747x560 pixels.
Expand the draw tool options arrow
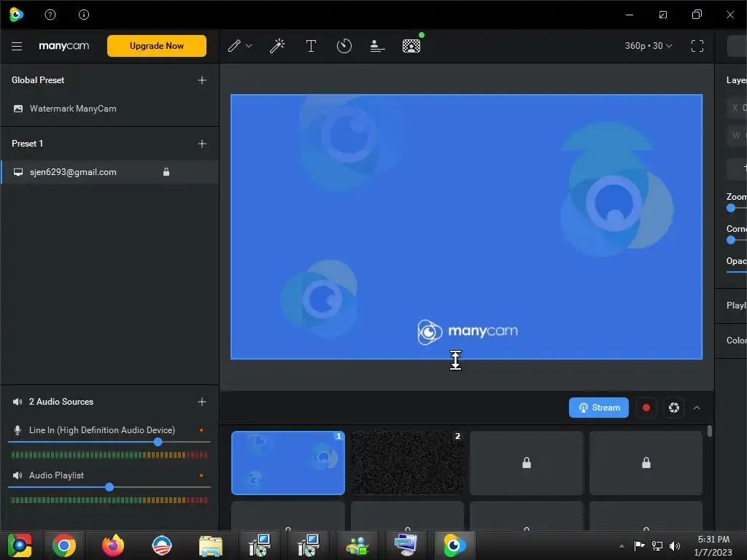coord(249,46)
